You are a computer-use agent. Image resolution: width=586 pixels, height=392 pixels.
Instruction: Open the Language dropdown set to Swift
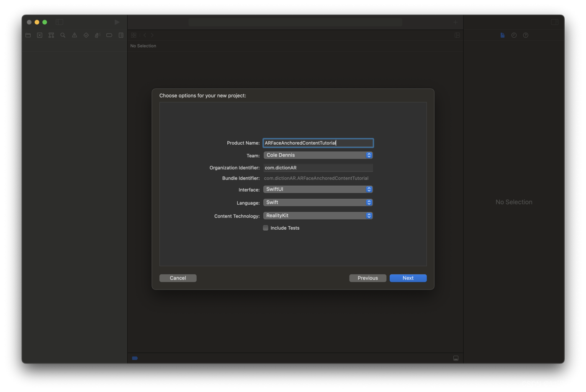(x=318, y=202)
